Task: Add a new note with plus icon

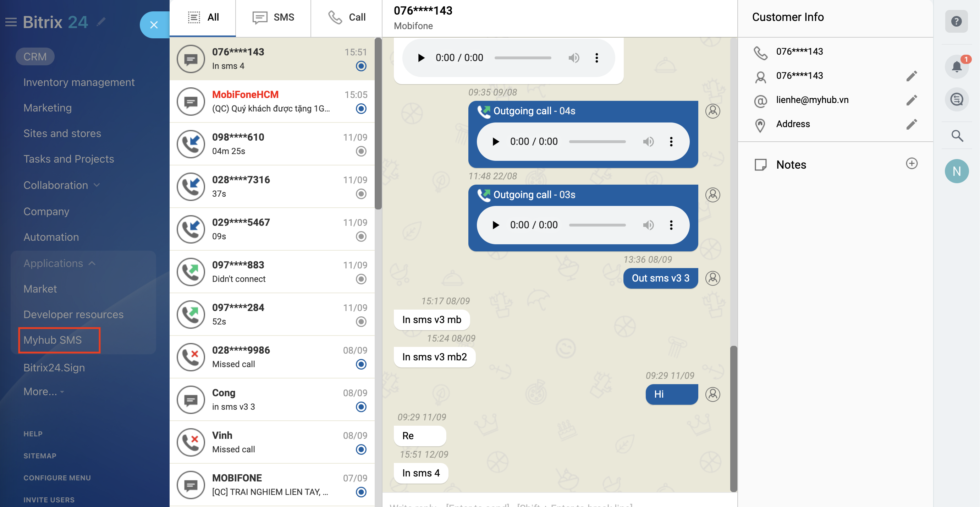Action: pos(912,164)
